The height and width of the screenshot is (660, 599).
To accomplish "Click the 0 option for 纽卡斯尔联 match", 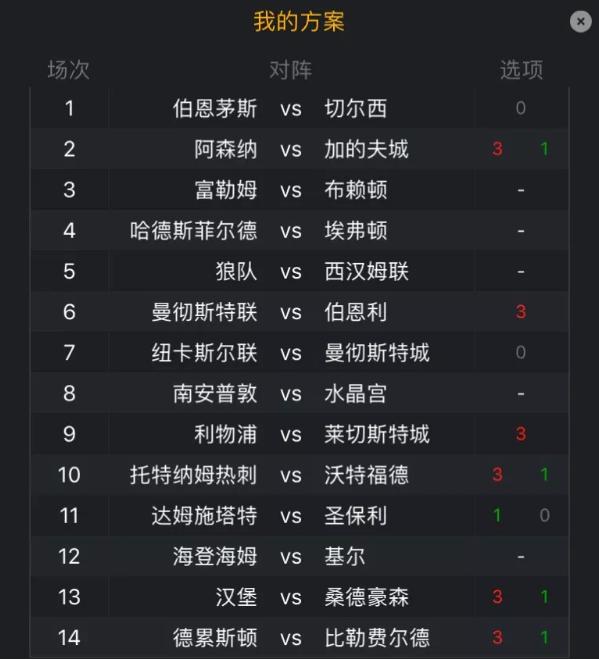I will click(521, 352).
